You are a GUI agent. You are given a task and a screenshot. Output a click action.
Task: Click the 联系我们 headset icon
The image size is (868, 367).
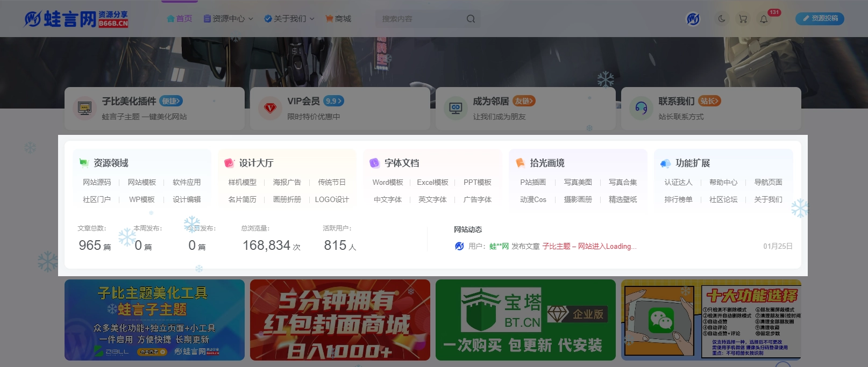[x=641, y=108]
